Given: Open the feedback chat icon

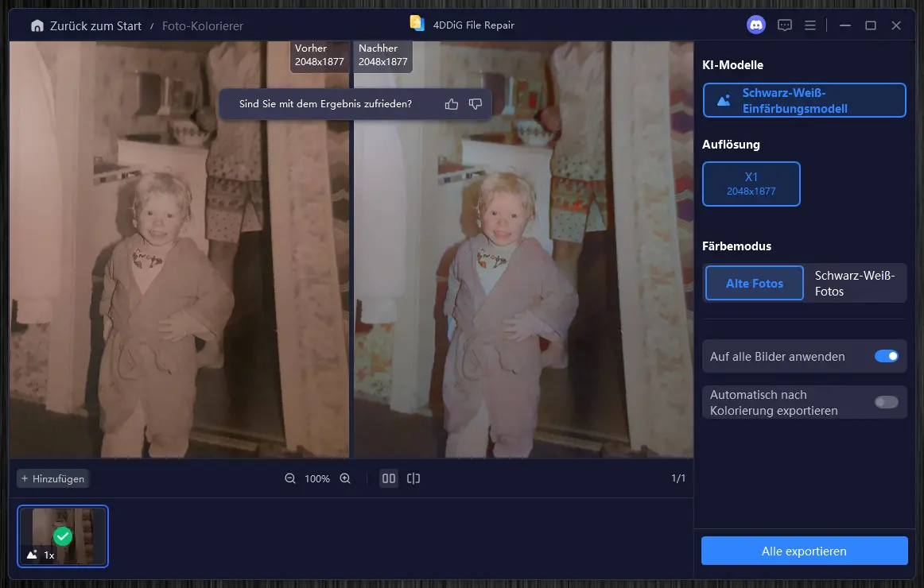Looking at the screenshot, I should tap(785, 25).
